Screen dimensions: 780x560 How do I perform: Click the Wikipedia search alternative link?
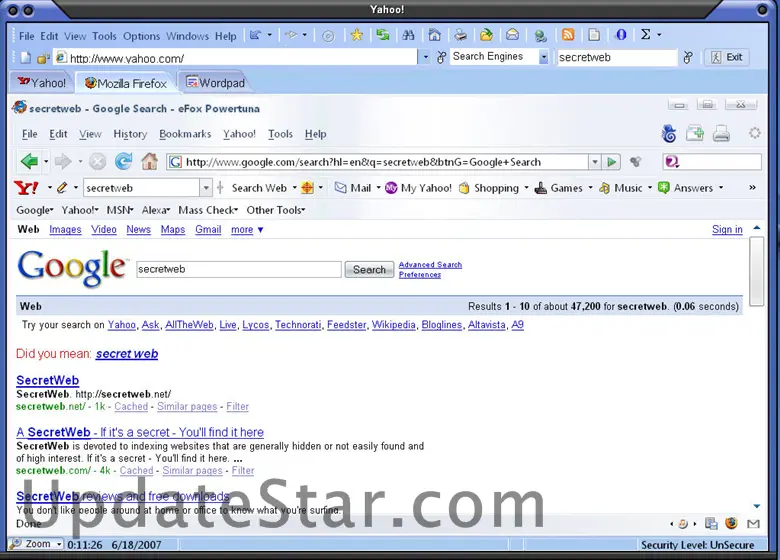click(393, 325)
